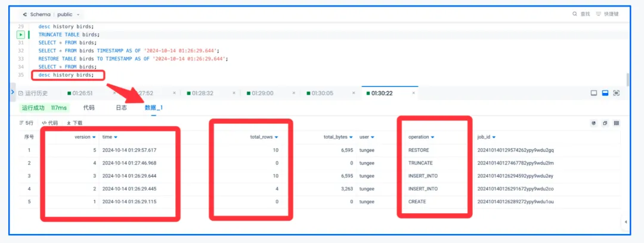Click the column settings icon at table right
This screenshot has height=243, width=644.
pos(616,123)
